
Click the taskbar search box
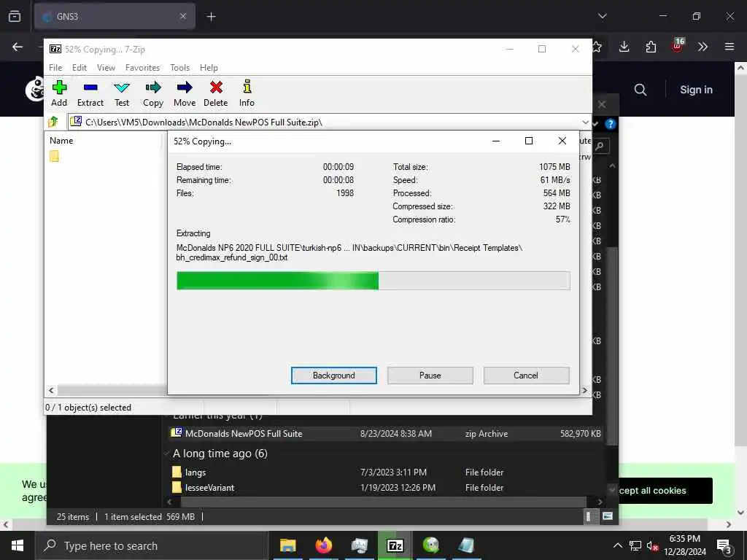pos(152,545)
